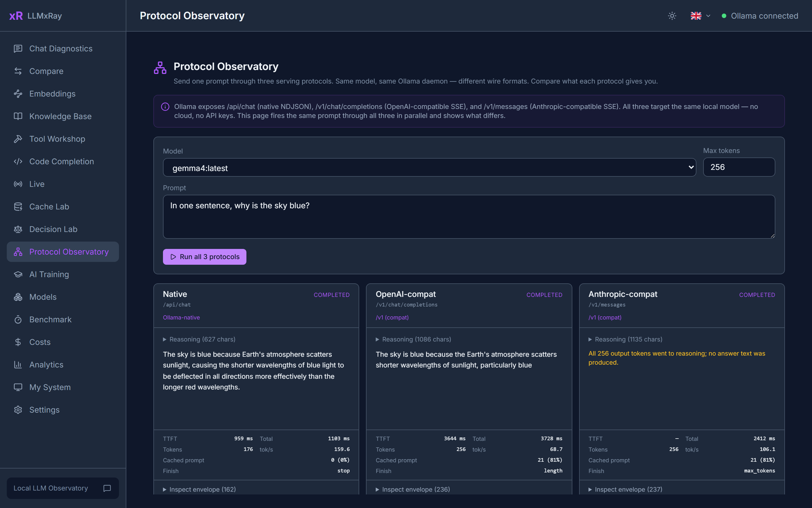Viewport: 812px width, 508px height.
Task: Click the Decision Lab scales icon
Action: tap(18, 229)
